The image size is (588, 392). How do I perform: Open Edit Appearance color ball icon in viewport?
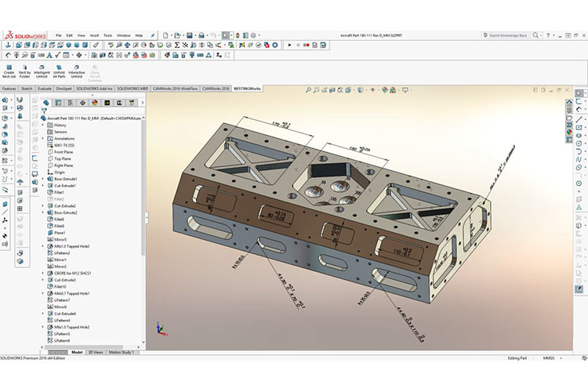pyautogui.click(x=384, y=90)
